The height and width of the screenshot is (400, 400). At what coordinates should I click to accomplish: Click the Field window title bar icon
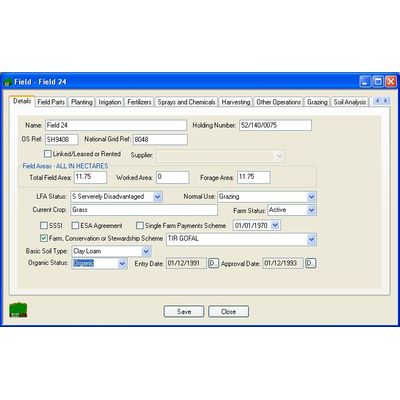(8, 82)
